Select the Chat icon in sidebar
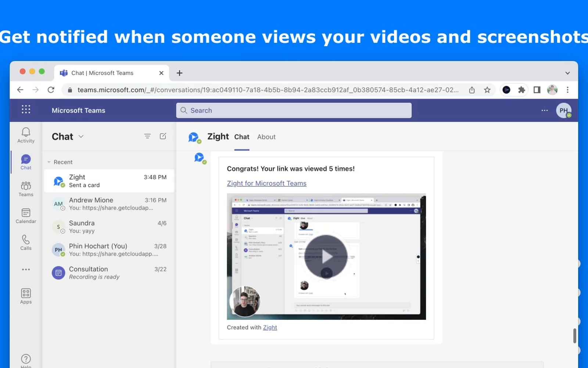The height and width of the screenshot is (368, 588). tap(26, 162)
